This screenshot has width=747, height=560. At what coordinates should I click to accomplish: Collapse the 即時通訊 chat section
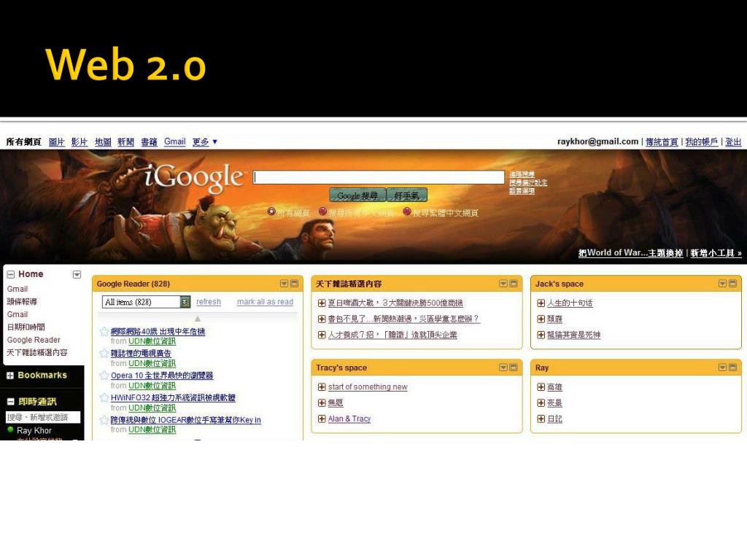coord(10,402)
